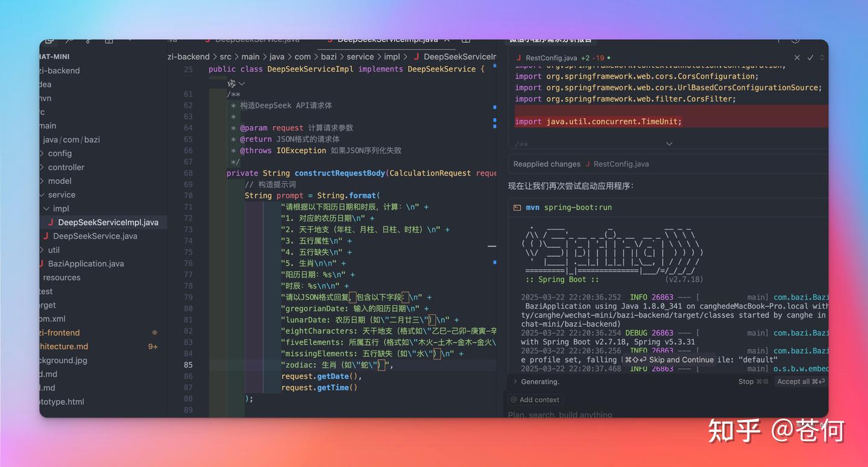Click the terminal icon beside mvn spring-boot:run

[x=517, y=208]
